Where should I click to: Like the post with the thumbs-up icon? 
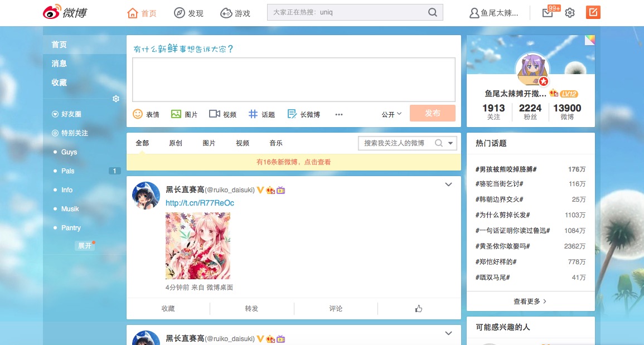(418, 308)
